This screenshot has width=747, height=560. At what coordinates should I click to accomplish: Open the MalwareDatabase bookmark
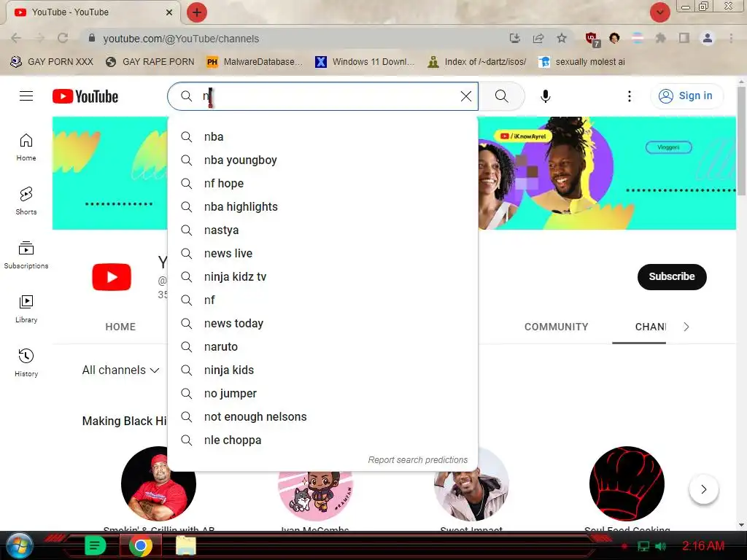click(x=255, y=62)
